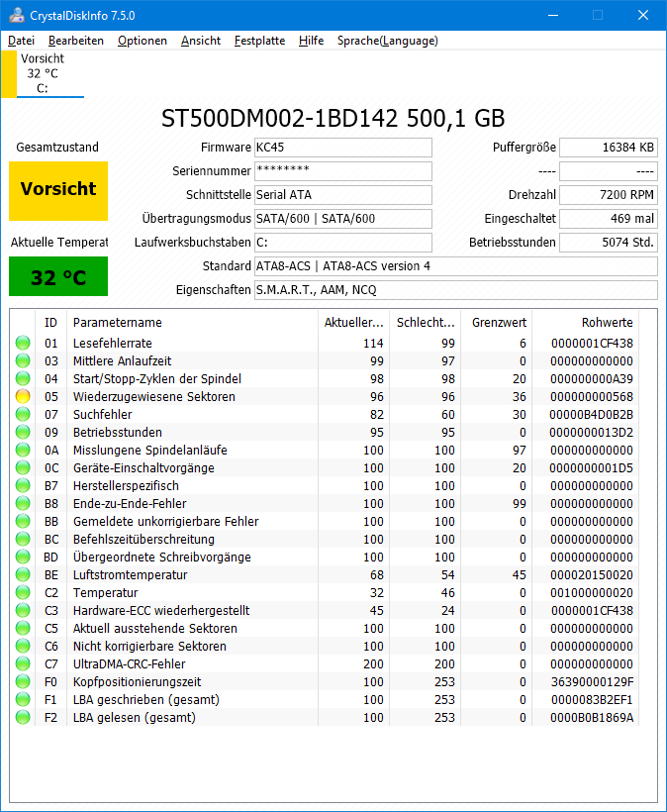667x812 pixels.
Task: Click the Eingeschaltet field 469 mal
Action: pos(609,219)
